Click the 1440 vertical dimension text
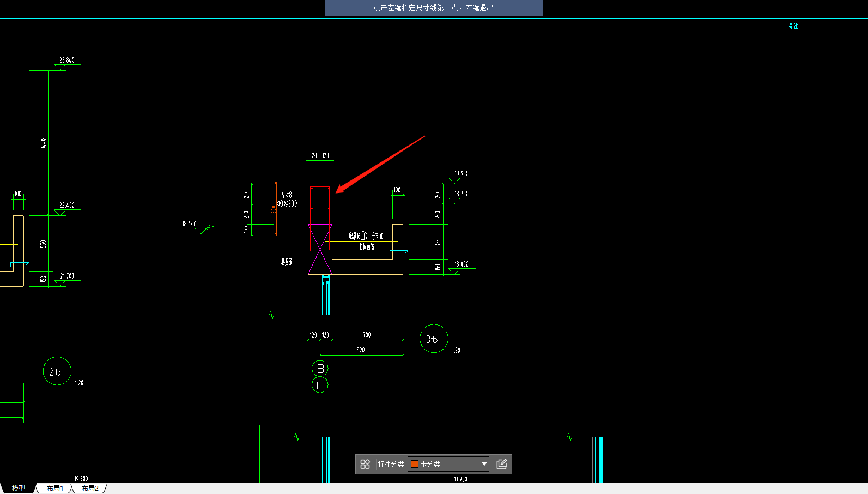This screenshot has width=868, height=494. click(43, 143)
